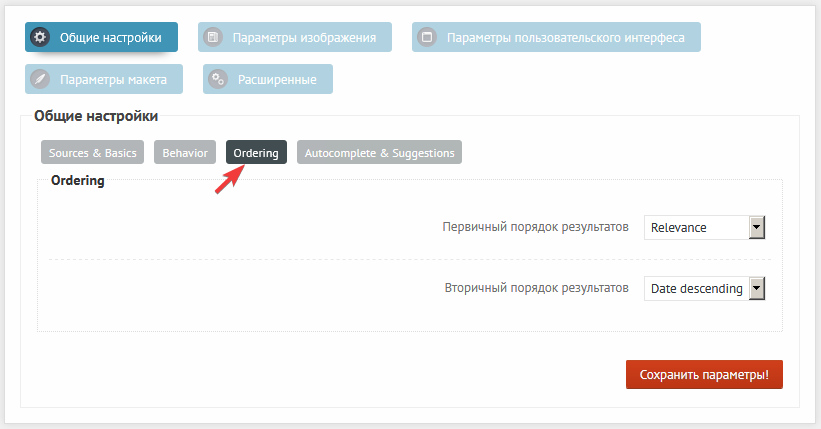Click the arrow button of the Relevance combo box
The width and height of the screenshot is (821, 429).
click(757, 227)
